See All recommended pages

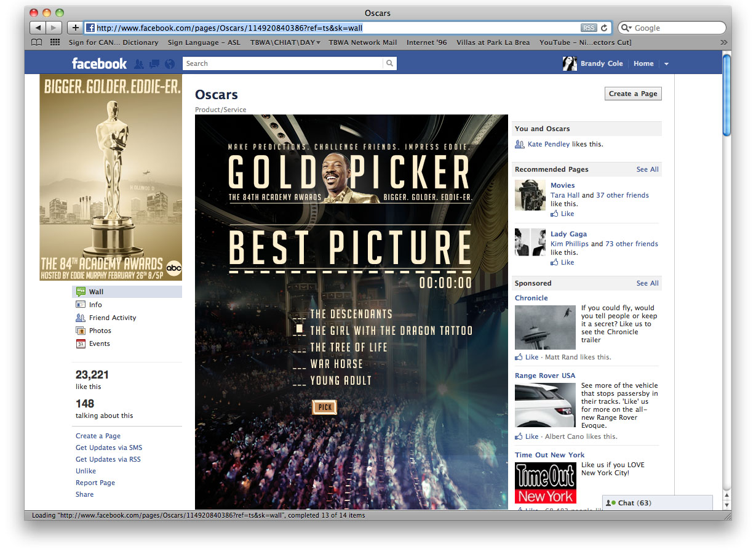[x=647, y=169]
